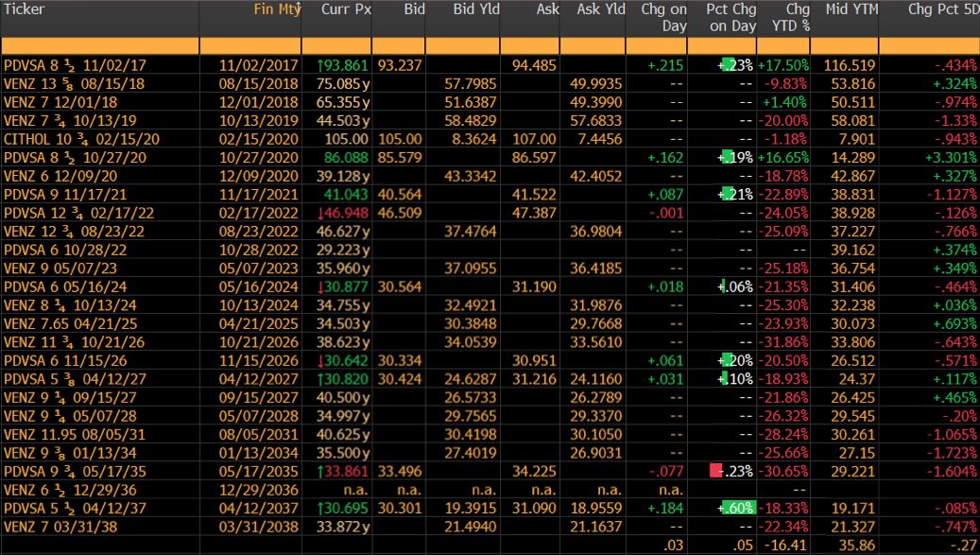Select ticker VENZ 8 ¼ 10/13/24
This screenshot has height=555, width=980.
(69, 305)
